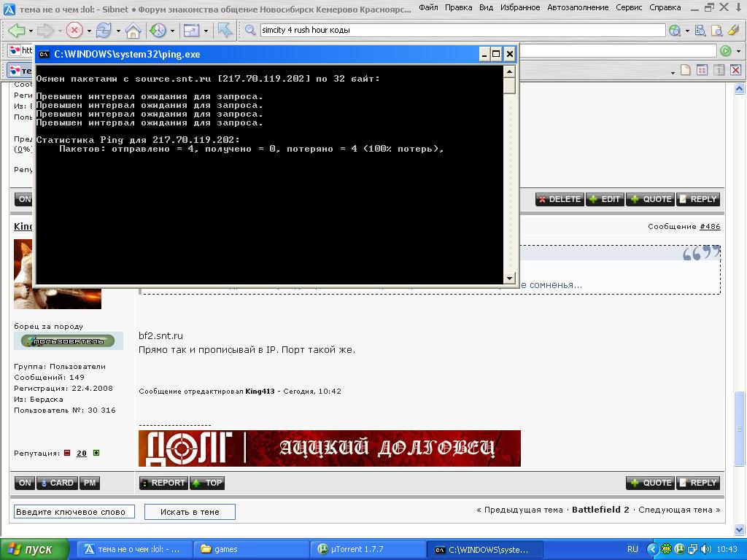747x560 pixels.
Task: Open the Сервис menu
Action: pos(629,7)
